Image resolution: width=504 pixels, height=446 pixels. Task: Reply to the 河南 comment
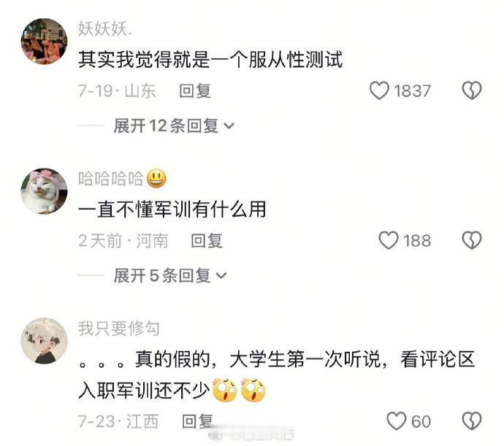coord(207,241)
